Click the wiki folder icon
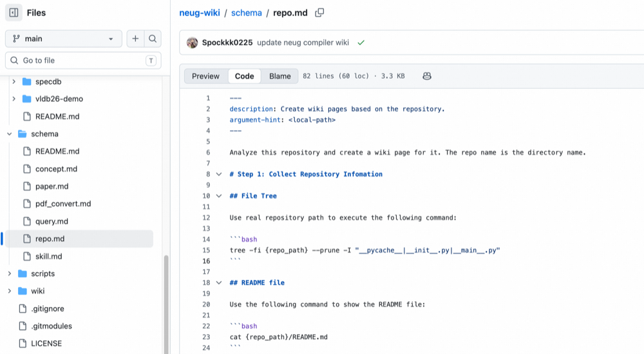 click(23, 291)
